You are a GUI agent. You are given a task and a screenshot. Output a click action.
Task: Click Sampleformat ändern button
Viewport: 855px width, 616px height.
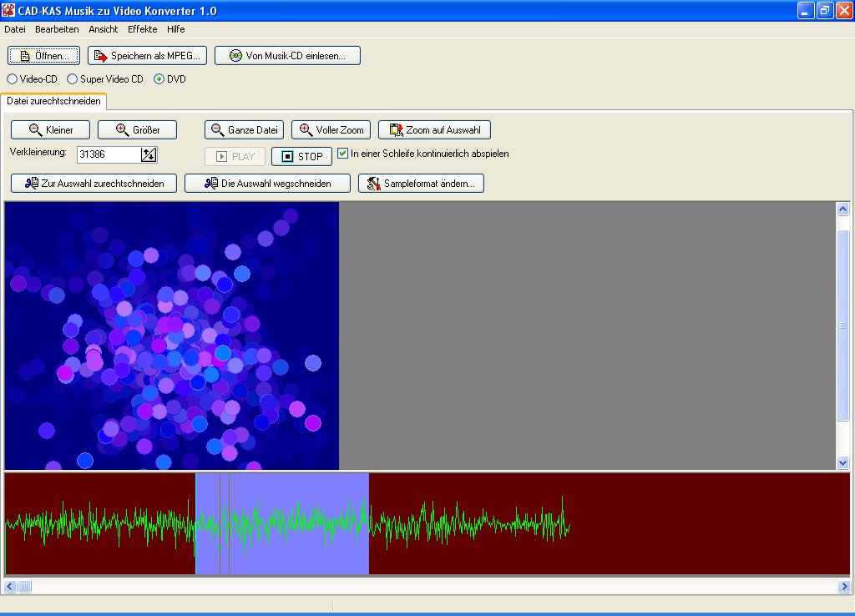click(421, 184)
